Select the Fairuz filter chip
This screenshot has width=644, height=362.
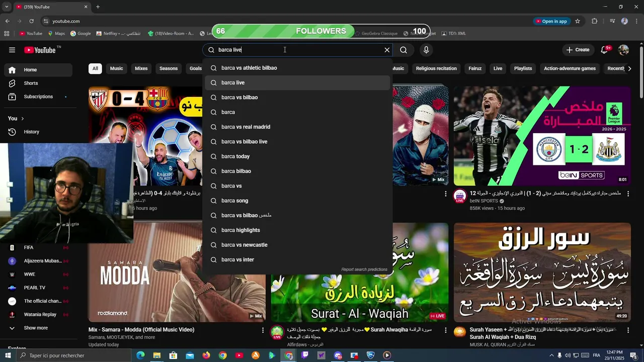(x=475, y=68)
